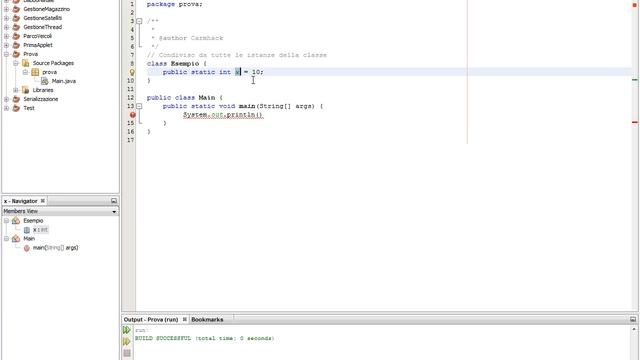640x360 pixels.
Task: Click the Main.java file icon
Action: [x=44, y=81]
